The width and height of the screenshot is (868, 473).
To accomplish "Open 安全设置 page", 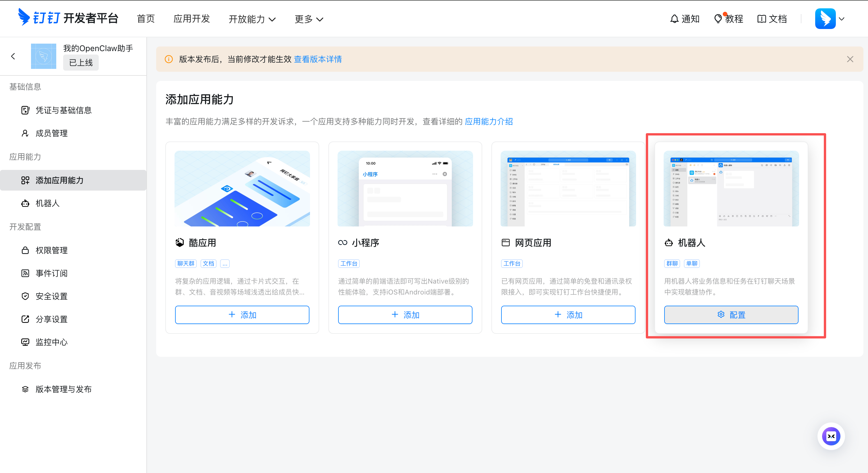I will point(52,296).
